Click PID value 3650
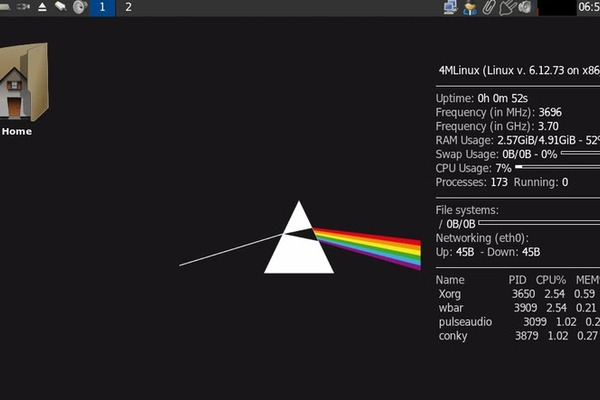600x400 pixels. [523, 294]
